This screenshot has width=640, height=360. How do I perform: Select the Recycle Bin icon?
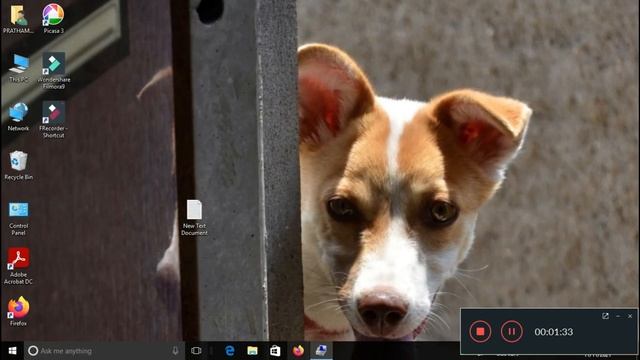point(18,165)
